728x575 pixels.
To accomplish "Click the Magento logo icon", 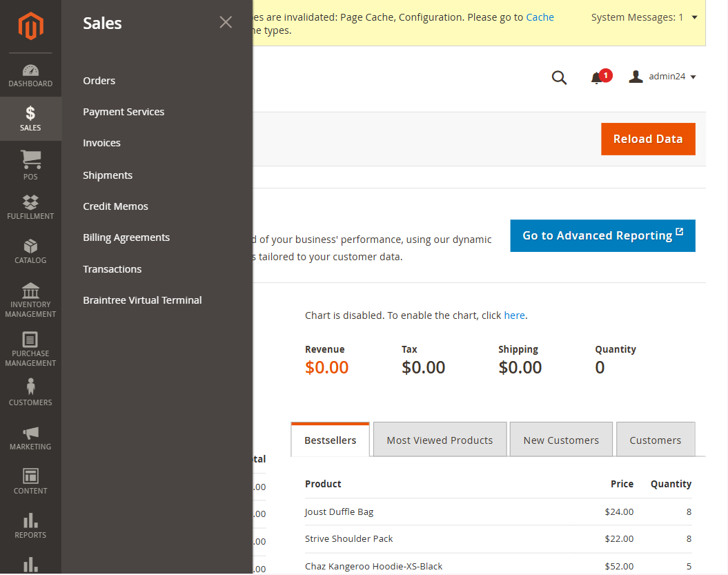I will tap(30, 26).
